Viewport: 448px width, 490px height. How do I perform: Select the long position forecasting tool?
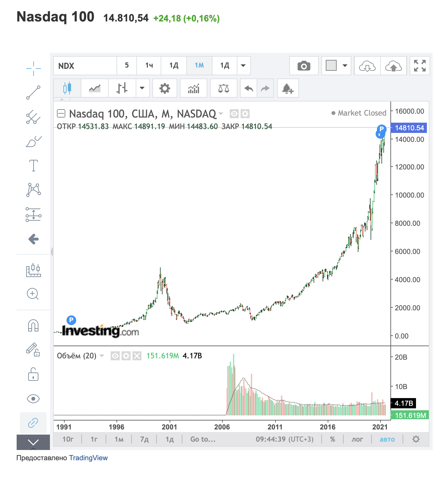click(x=33, y=214)
